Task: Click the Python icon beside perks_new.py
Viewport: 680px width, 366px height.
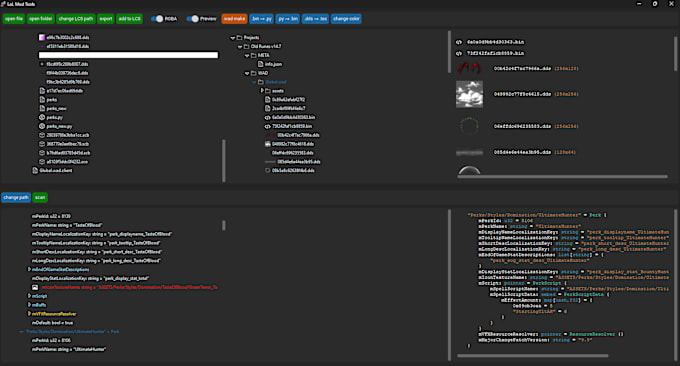Action: (x=42, y=126)
